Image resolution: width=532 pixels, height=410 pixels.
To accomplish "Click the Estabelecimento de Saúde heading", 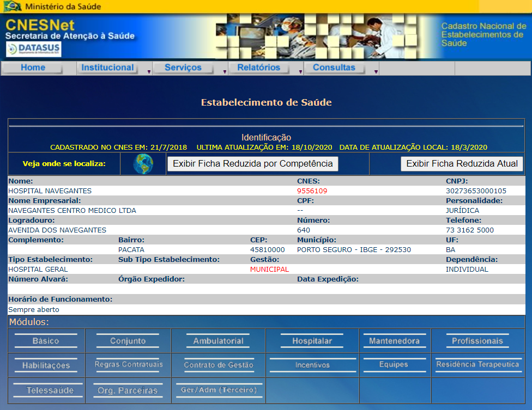I will [267, 102].
